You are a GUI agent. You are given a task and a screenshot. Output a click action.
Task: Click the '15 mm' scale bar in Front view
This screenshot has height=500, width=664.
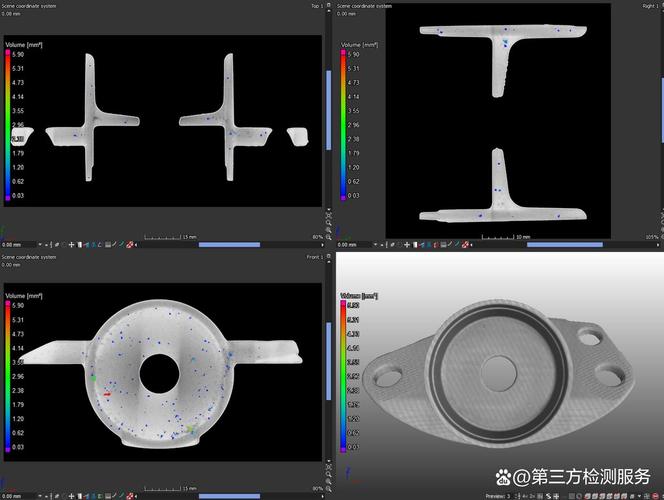click(170, 489)
